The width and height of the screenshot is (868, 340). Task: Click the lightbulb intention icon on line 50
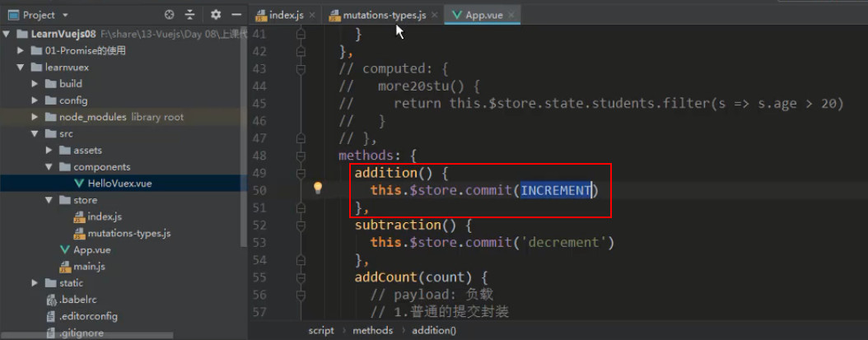click(x=318, y=189)
